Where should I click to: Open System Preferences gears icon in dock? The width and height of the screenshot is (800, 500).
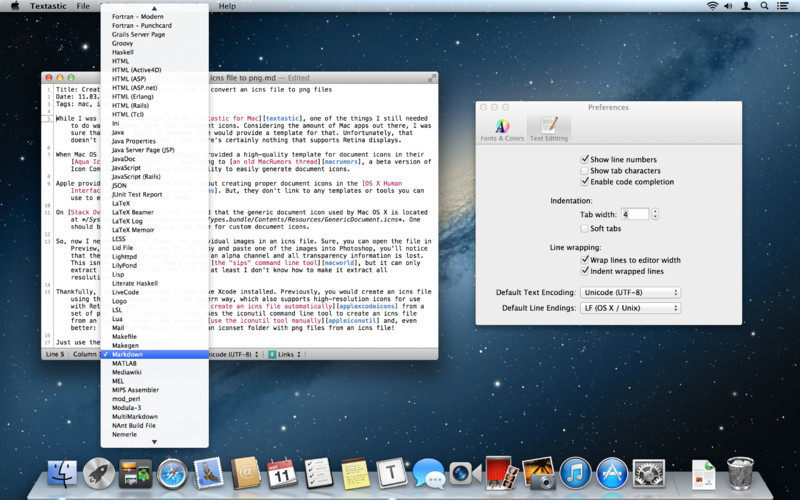[648, 473]
